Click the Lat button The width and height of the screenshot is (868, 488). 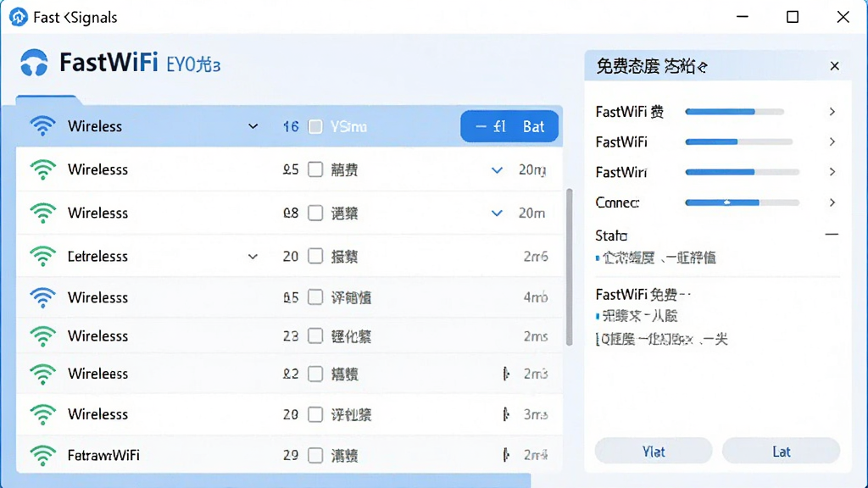click(x=781, y=452)
